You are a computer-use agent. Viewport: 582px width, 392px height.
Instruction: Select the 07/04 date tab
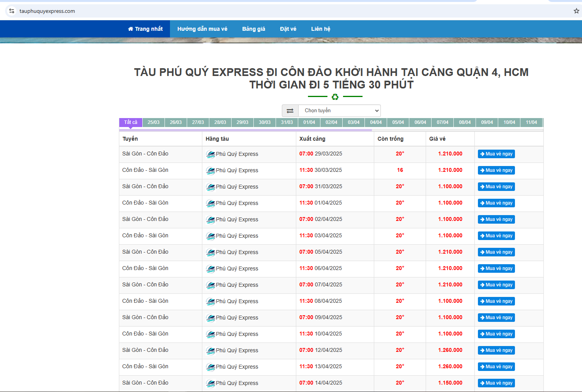(442, 122)
